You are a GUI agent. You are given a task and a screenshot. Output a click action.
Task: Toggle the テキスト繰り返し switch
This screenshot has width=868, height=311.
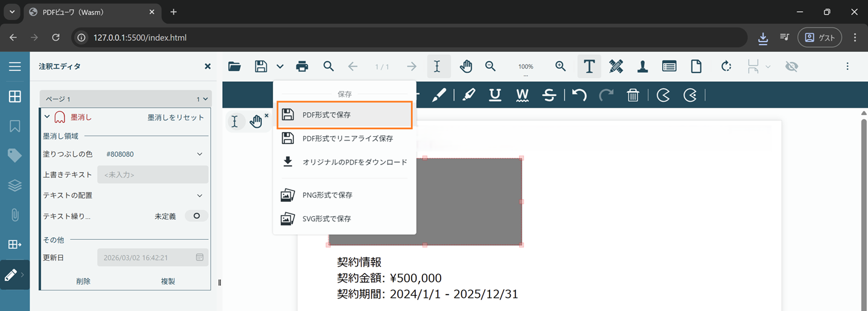tap(196, 216)
